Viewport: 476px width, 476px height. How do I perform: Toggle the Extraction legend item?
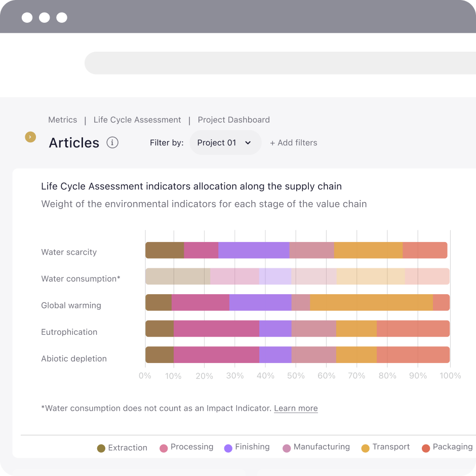click(x=122, y=448)
